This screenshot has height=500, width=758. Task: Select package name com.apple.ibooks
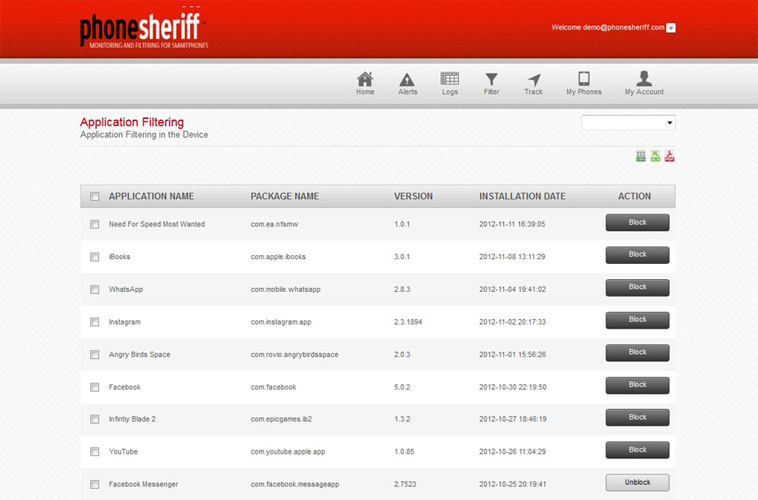coord(278,257)
